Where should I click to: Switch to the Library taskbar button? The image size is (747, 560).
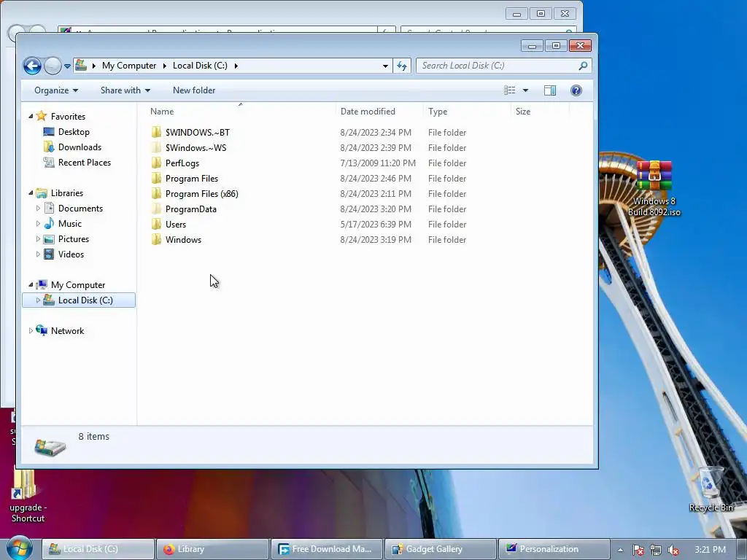(212, 549)
